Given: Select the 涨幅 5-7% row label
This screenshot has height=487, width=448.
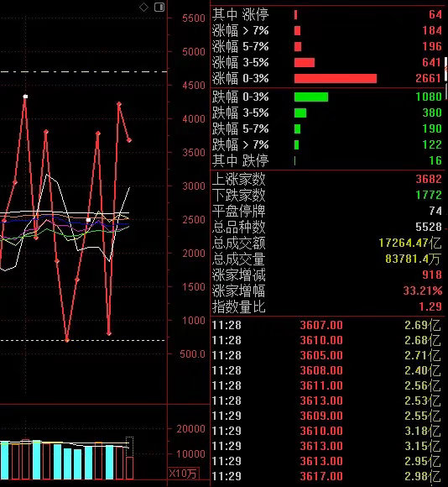Looking at the screenshot, I should [x=241, y=46].
